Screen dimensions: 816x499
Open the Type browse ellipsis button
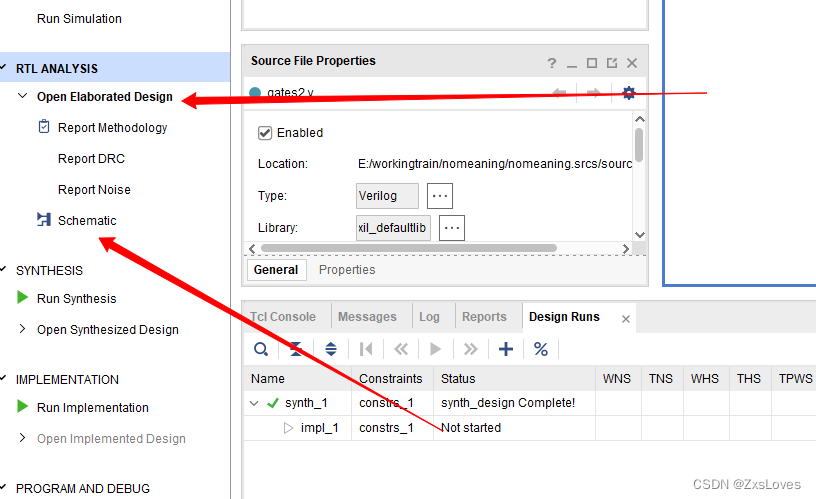(x=440, y=196)
